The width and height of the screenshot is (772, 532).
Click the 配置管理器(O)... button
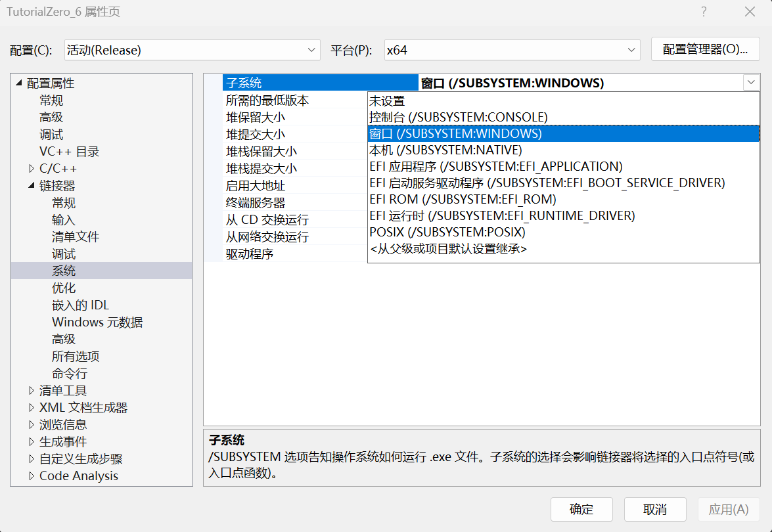coord(705,49)
